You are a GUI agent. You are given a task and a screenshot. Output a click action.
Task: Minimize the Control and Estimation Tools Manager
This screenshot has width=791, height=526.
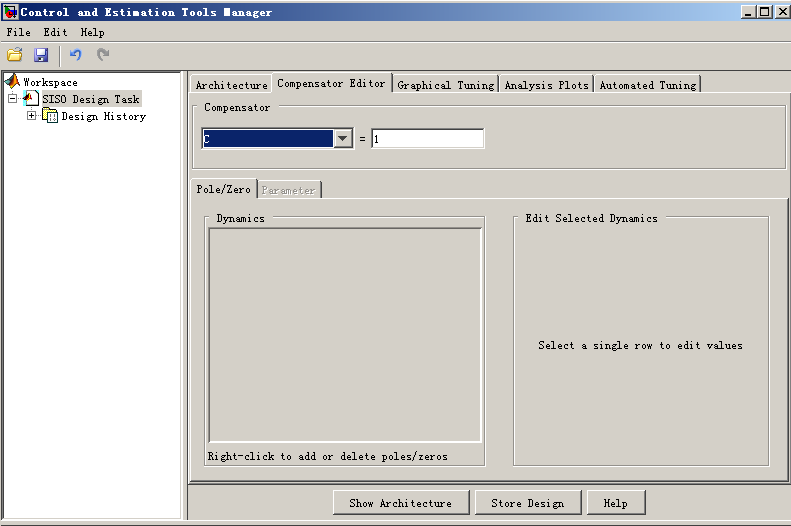point(748,12)
